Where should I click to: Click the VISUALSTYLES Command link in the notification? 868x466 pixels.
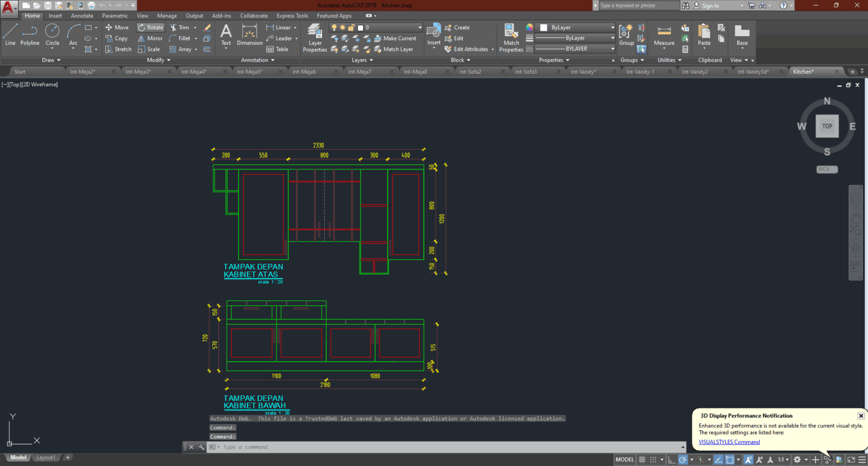pos(729,442)
